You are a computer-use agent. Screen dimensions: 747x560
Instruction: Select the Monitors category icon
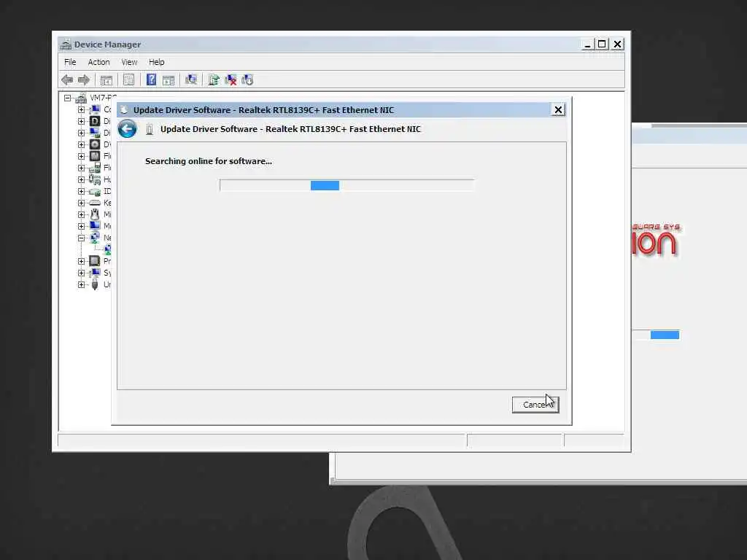(x=95, y=226)
